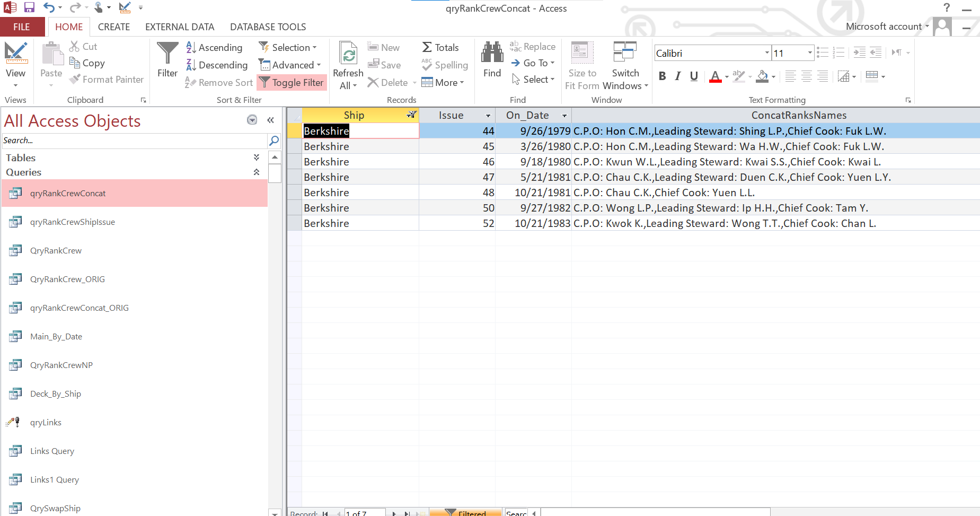Image resolution: width=980 pixels, height=516 pixels.
Task: Click search magnifier in navigation pane
Action: 274,141
